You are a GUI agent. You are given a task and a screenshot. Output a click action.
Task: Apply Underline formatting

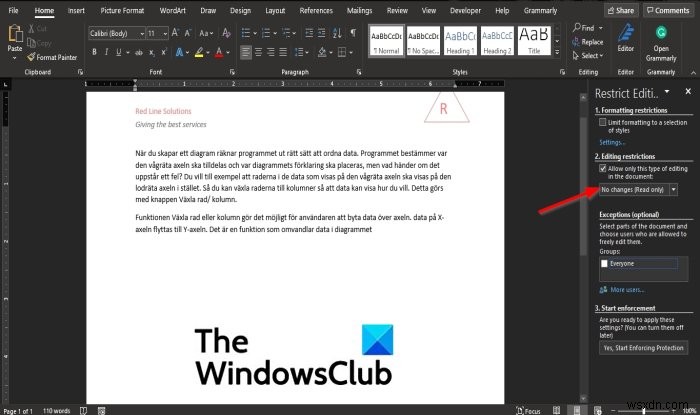click(118, 52)
